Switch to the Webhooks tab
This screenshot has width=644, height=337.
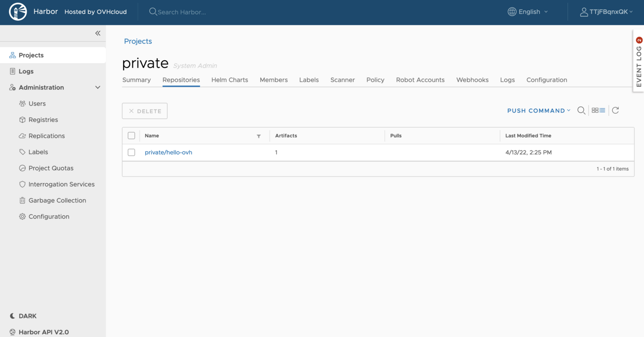[x=472, y=80]
